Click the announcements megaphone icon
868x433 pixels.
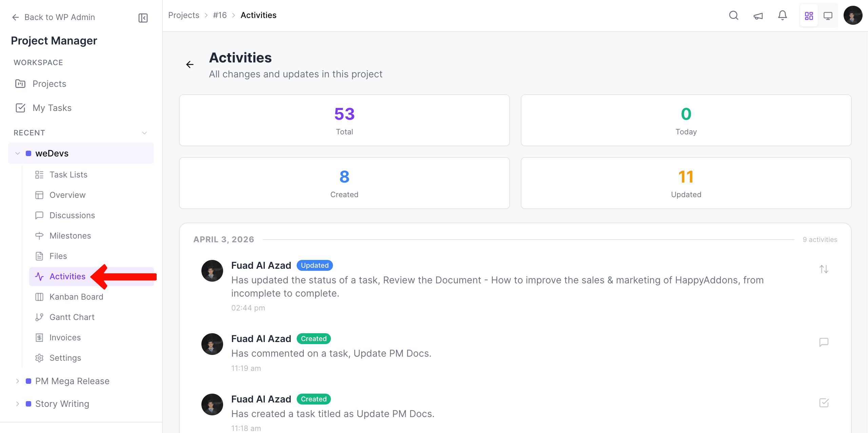point(758,15)
